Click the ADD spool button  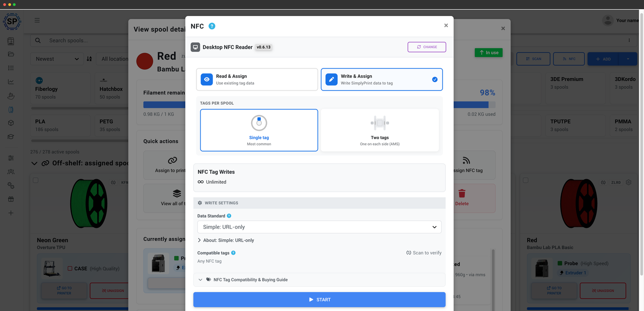pos(603,59)
